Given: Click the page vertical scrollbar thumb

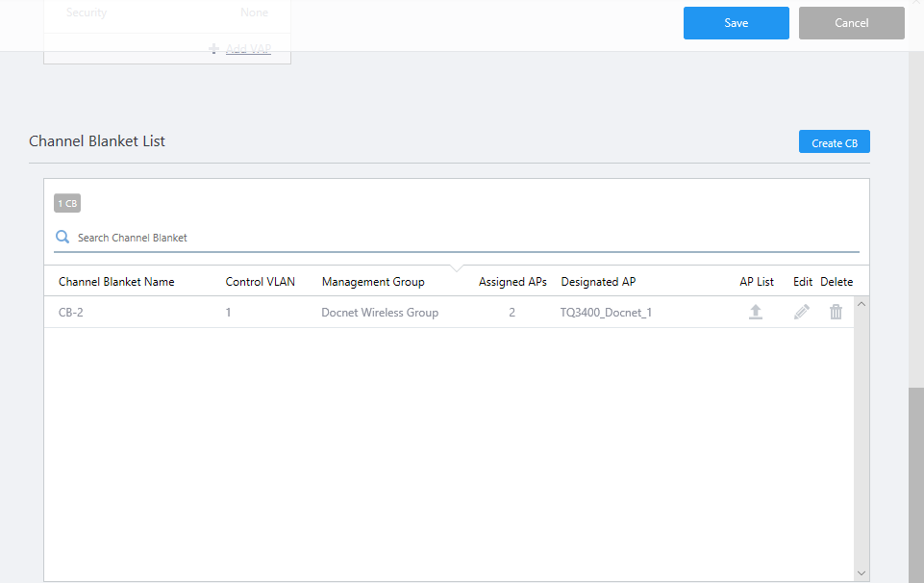Looking at the screenshot, I should coord(915,485).
